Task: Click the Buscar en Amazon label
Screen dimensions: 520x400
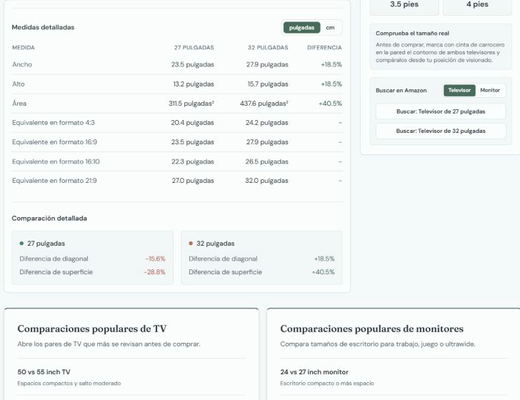Action: click(x=401, y=90)
